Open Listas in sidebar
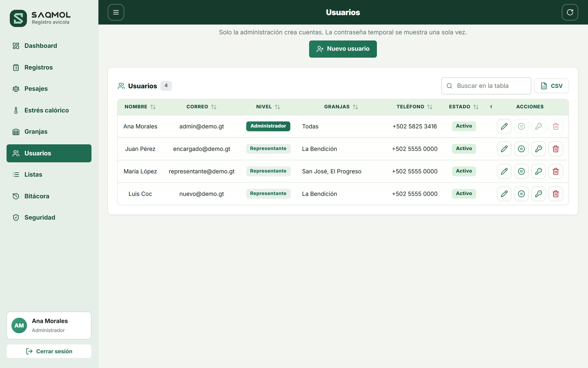588x368 pixels. pos(49,174)
